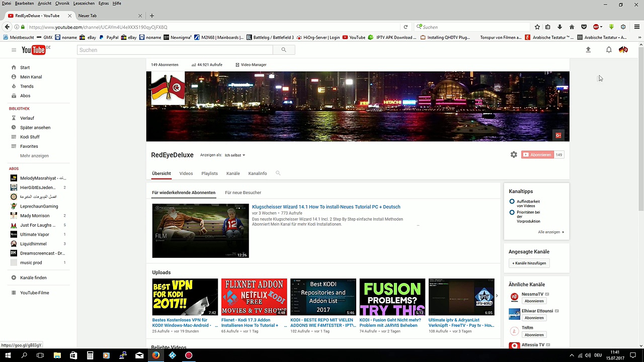Click the channel search magnifier icon
Image resolution: width=644 pixels, height=362 pixels.
(x=278, y=173)
